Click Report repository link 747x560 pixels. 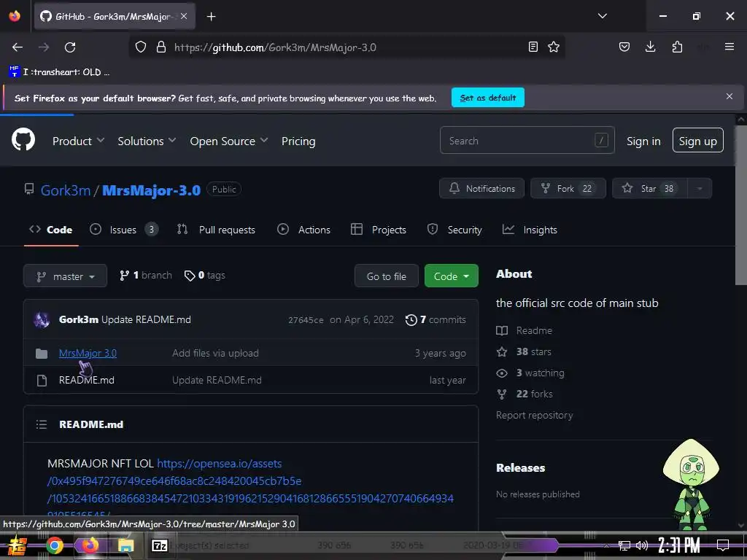click(x=534, y=415)
